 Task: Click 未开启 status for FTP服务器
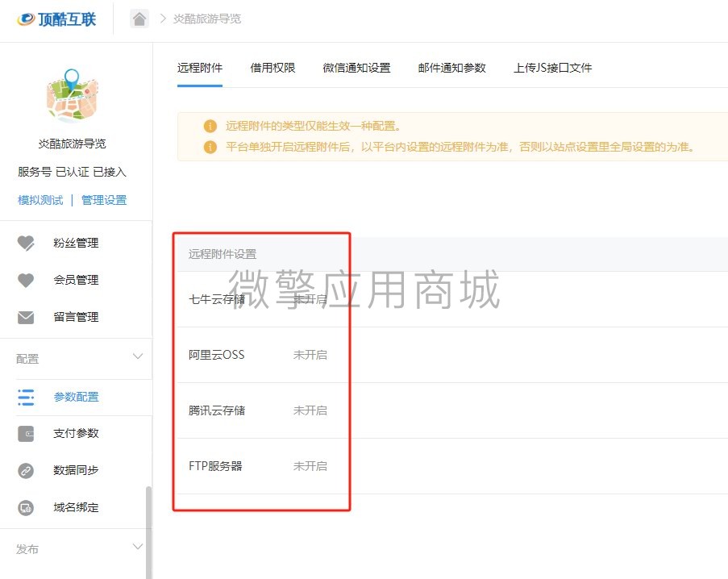click(310, 467)
